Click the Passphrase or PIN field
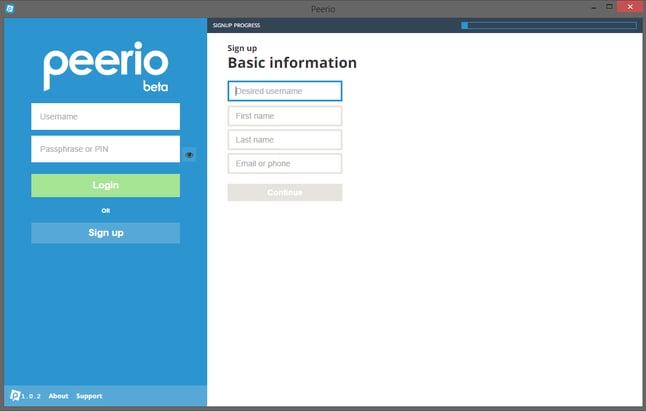This screenshot has width=646, height=411. [105, 149]
